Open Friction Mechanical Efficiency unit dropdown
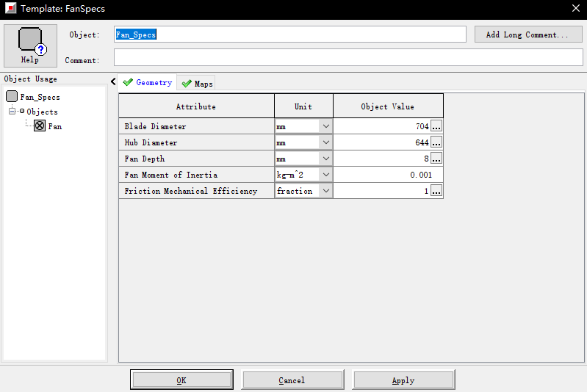 (326, 191)
